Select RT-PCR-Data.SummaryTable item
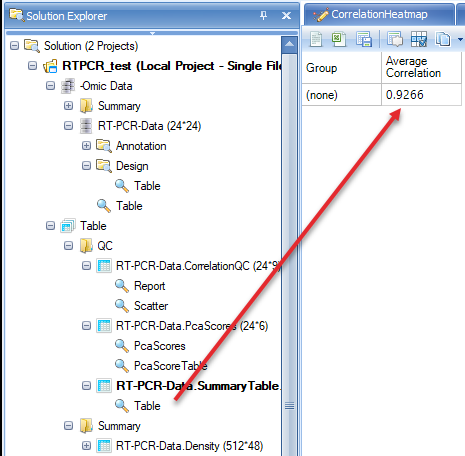465x456 pixels. coord(198,386)
